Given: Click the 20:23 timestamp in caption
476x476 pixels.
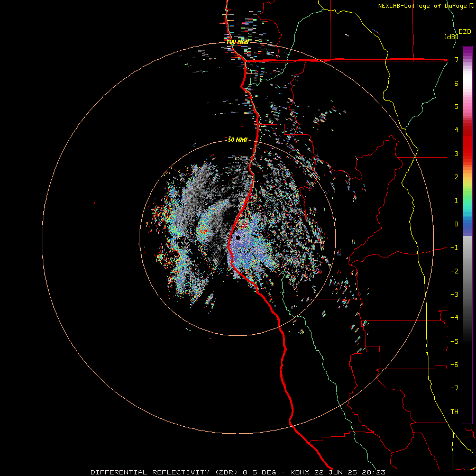Looking at the screenshot, I should click(373, 472).
